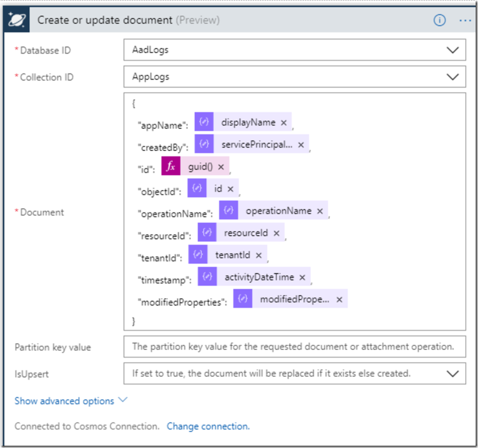
Task: Remove the id token with its X
Action: pyautogui.click(x=231, y=189)
